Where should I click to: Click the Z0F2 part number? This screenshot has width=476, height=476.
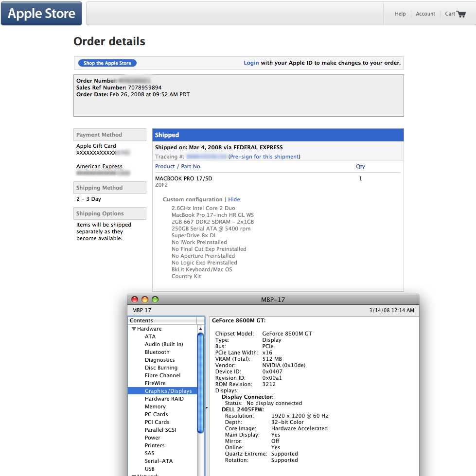coord(161,185)
